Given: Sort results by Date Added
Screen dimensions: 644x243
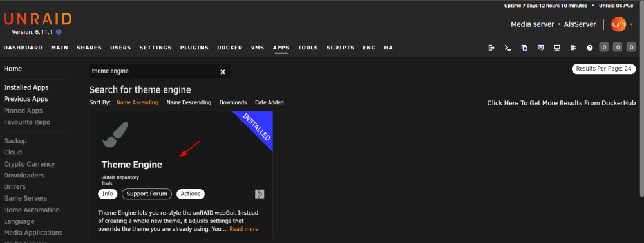Looking at the screenshot, I should (x=269, y=102).
